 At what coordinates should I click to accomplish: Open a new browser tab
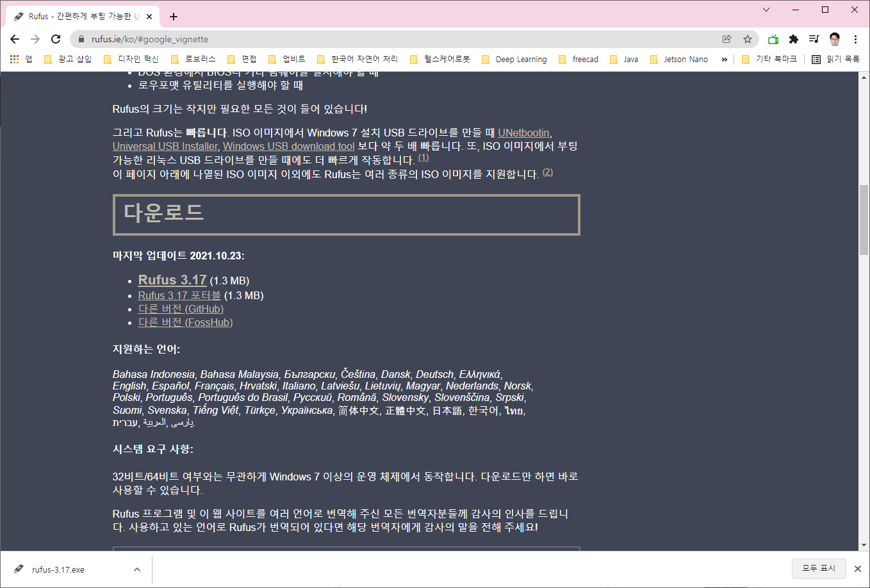[x=174, y=17]
